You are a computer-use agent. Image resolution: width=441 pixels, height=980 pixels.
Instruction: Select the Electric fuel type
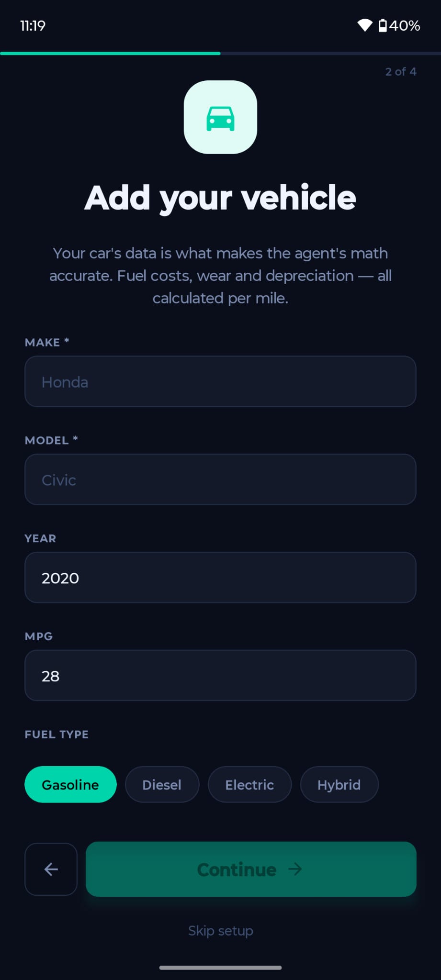[249, 784]
